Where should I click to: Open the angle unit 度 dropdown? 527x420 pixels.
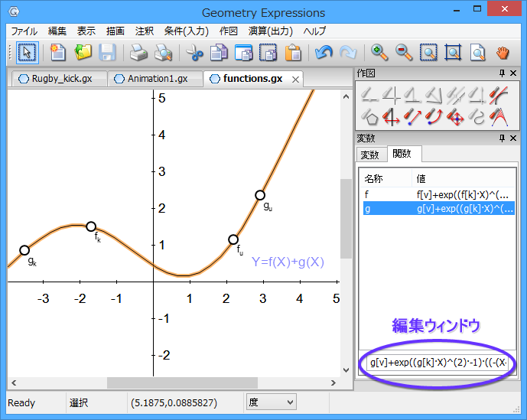(272, 402)
